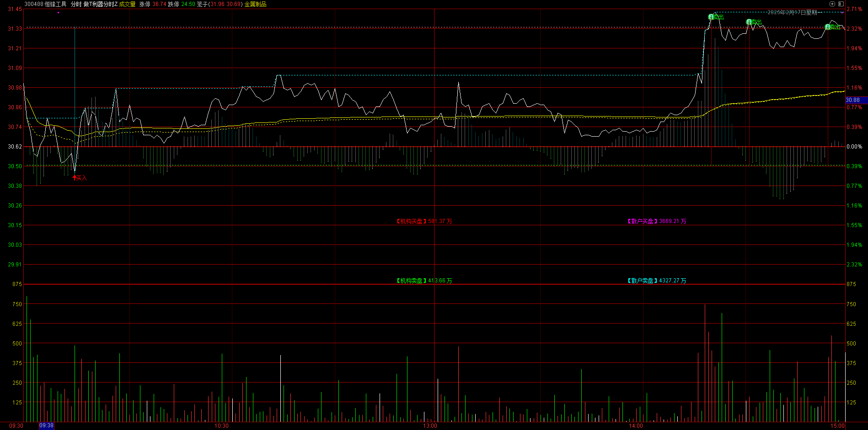Image resolution: width=868 pixels, height=430 pixels.
Task: Click the 0.00% percent axis label
Action: [x=854, y=147]
